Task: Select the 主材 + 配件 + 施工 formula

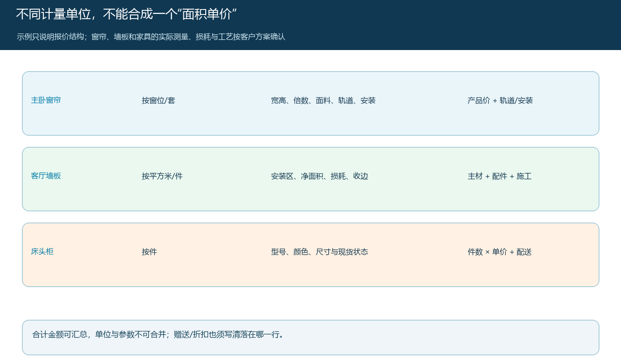Action: pyautogui.click(x=500, y=176)
